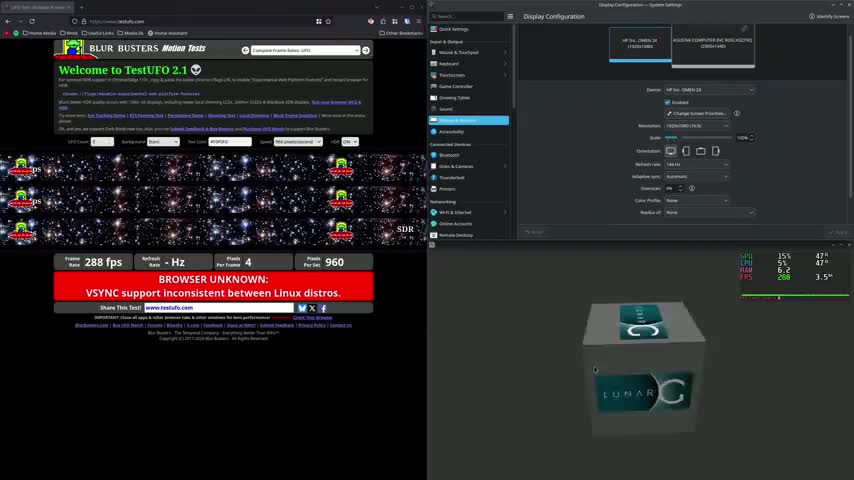Open the System Settings hamburger menu
854x480 pixels.
(510, 16)
